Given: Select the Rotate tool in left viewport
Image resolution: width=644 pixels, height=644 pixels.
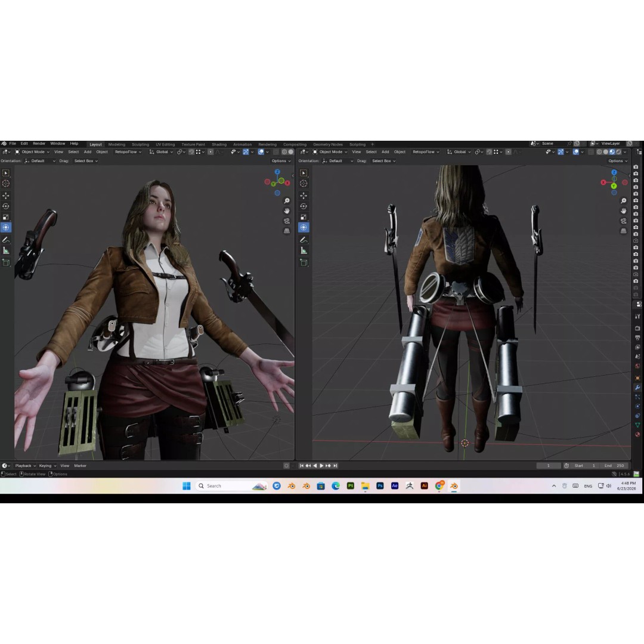Looking at the screenshot, I should pos(6,206).
